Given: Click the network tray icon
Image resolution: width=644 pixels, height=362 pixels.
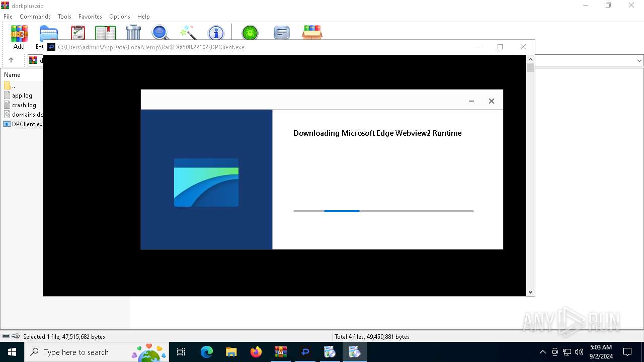Looking at the screenshot, I should (567, 352).
